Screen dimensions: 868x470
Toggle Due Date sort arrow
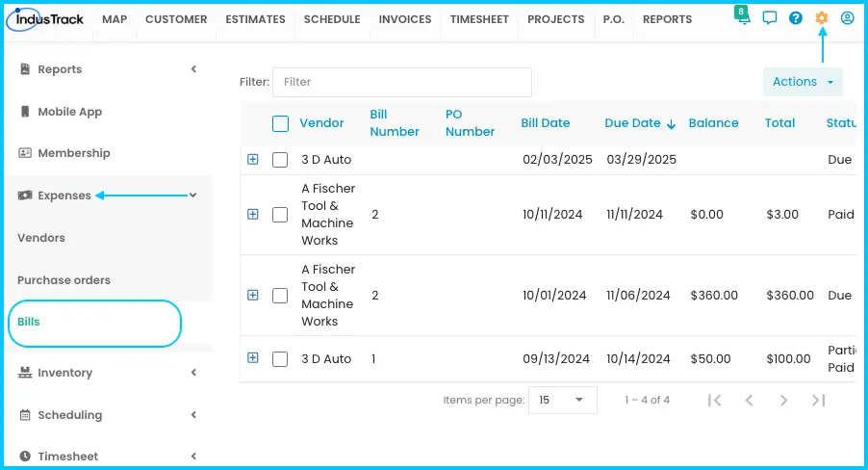point(671,124)
